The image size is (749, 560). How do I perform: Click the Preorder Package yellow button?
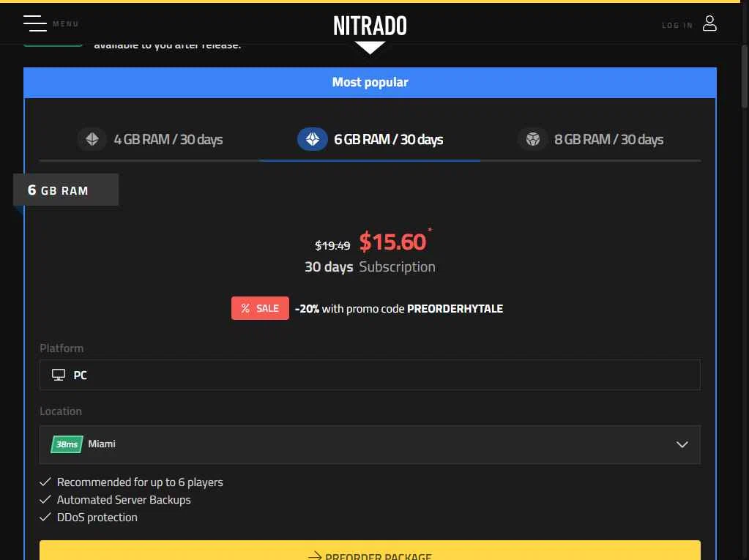point(370,550)
